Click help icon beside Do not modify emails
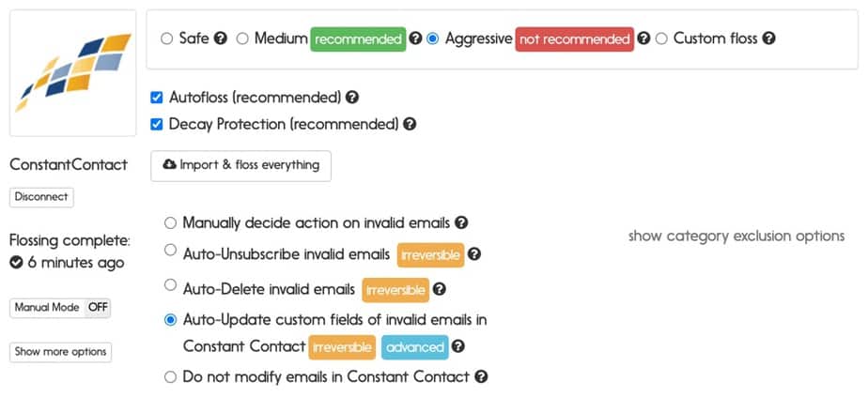 pos(482,376)
